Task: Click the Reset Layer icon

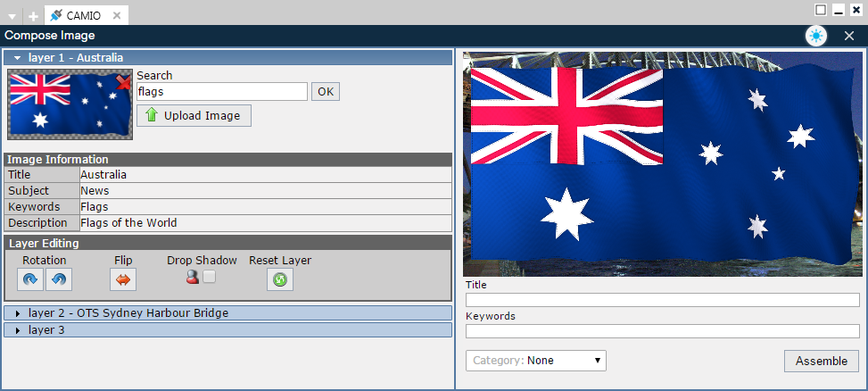Action: click(x=280, y=279)
